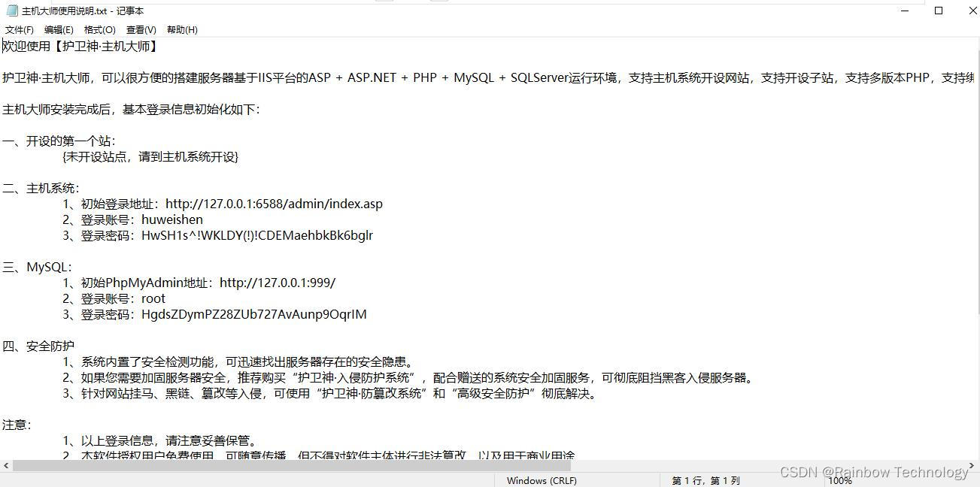The width and height of the screenshot is (980, 487).
Task: Click the line 以上登录信息, 请注意妥善保管
Action: click(161, 441)
